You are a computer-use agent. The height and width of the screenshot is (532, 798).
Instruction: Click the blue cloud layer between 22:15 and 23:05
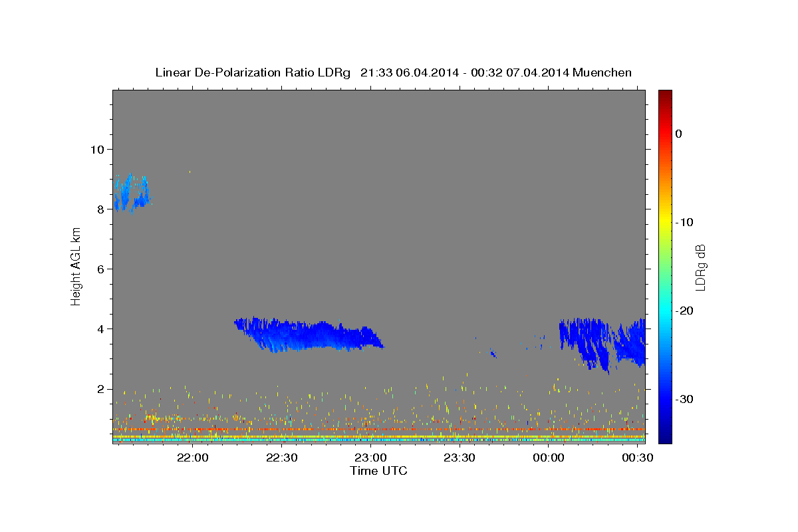pos(309,335)
